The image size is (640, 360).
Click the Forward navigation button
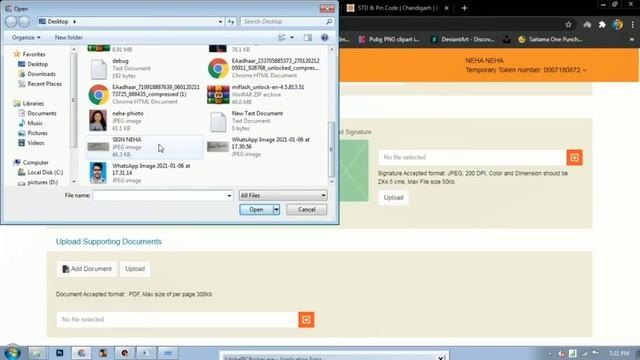coord(24,22)
